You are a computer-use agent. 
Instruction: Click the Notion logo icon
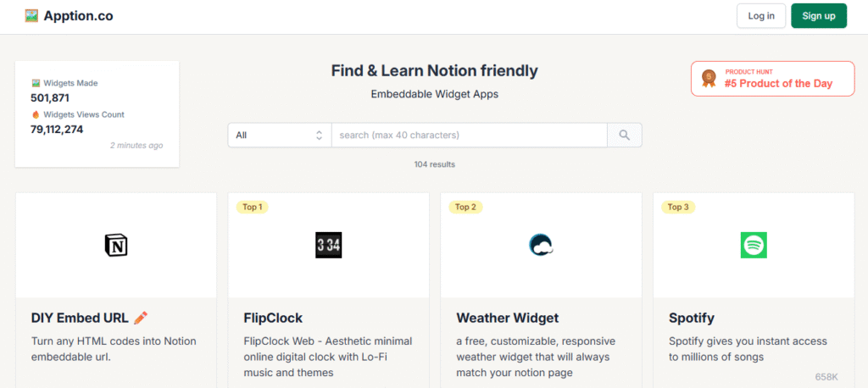pyautogui.click(x=116, y=246)
